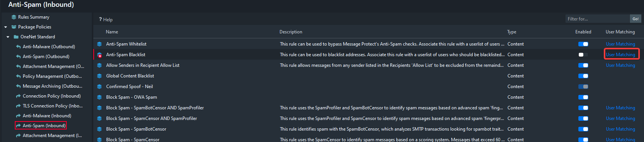
Task: Collapse the OneNet Standard tree node
Action: pyautogui.click(x=8, y=37)
